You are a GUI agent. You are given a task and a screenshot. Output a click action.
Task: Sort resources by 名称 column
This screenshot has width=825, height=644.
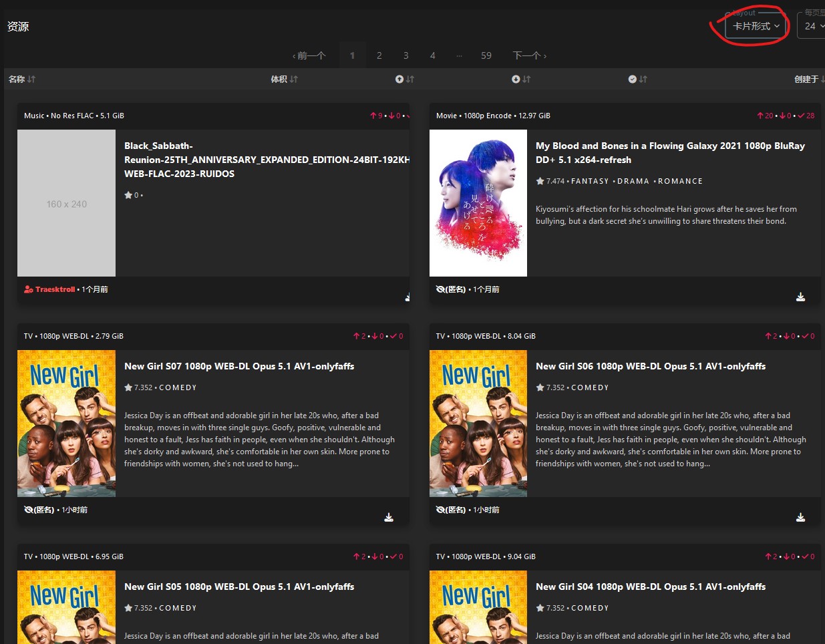point(21,79)
